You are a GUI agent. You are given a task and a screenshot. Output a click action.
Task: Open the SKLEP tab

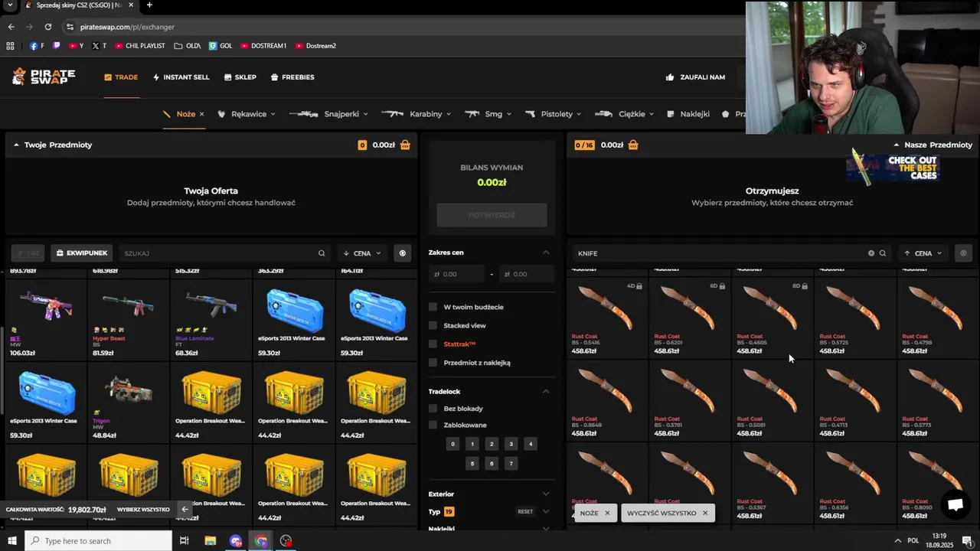tap(240, 77)
